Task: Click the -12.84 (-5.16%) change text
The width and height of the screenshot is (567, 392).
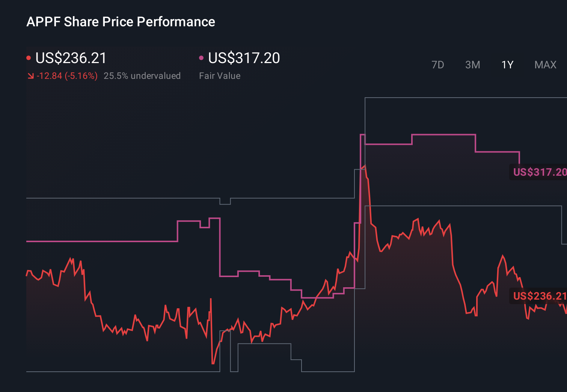Action: (x=67, y=76)
